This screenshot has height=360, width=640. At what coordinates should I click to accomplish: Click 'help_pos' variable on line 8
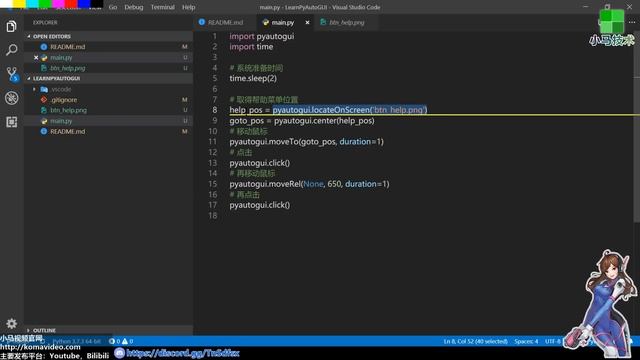pos(246,110)
